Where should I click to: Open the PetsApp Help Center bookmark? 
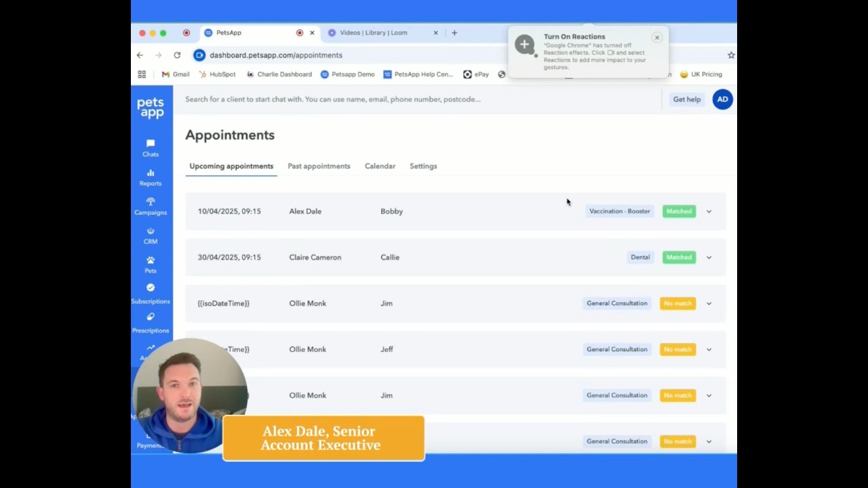pos(418,75)
